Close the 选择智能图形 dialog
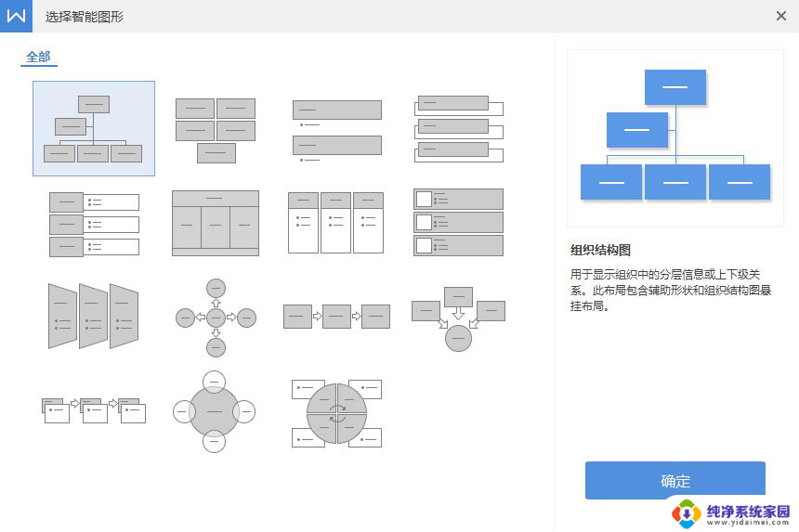 tap(780, 17)
